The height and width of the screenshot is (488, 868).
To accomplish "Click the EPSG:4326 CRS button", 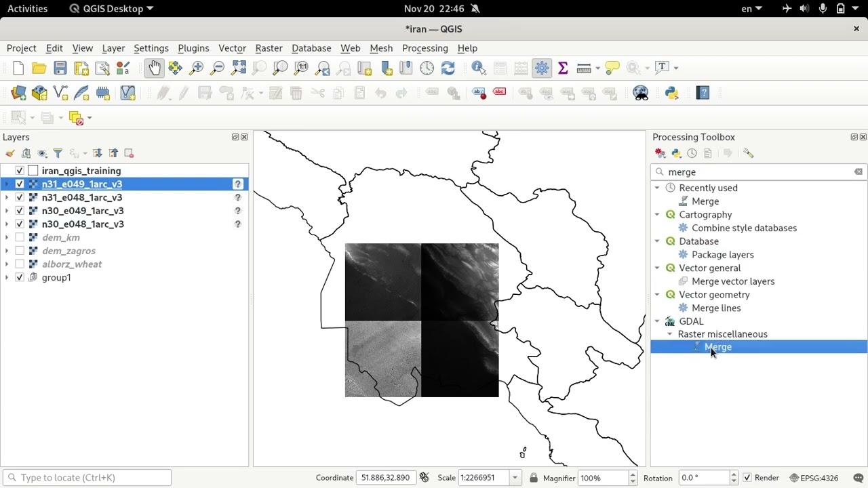I will tap(814, 478).
